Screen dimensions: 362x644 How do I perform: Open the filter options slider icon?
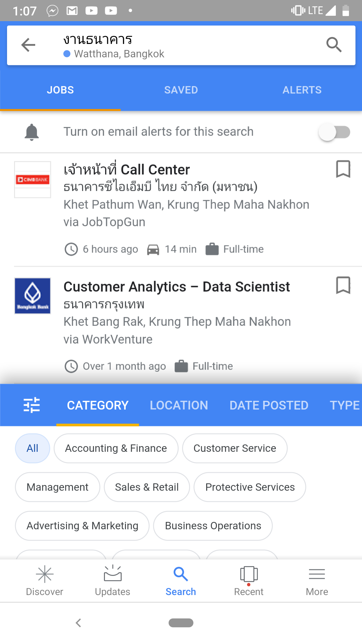tap(32, 405)
